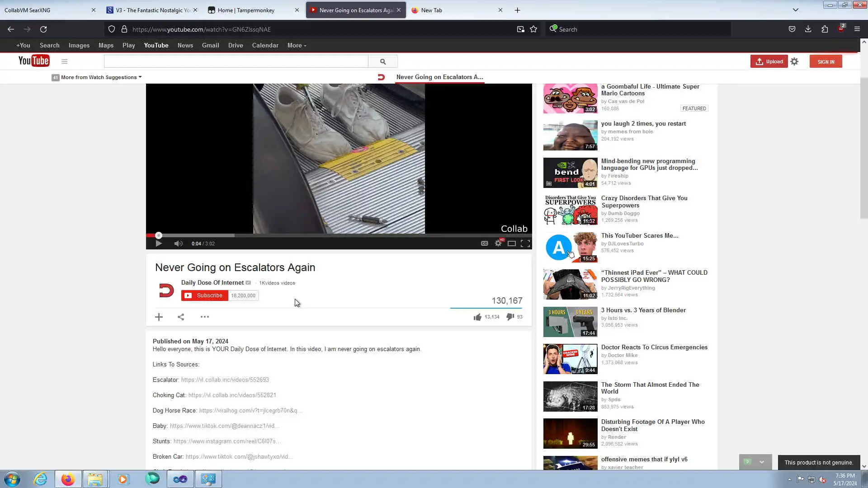This screenshot has width=868, height=488.
Task: Switch to the Home | Tampermonkey tab
Action: [x=246, y=10]
